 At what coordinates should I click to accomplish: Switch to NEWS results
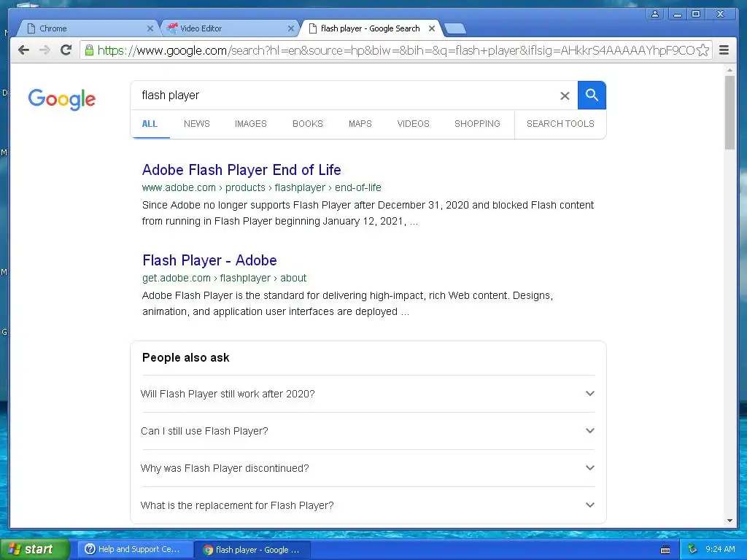[197, 124]
